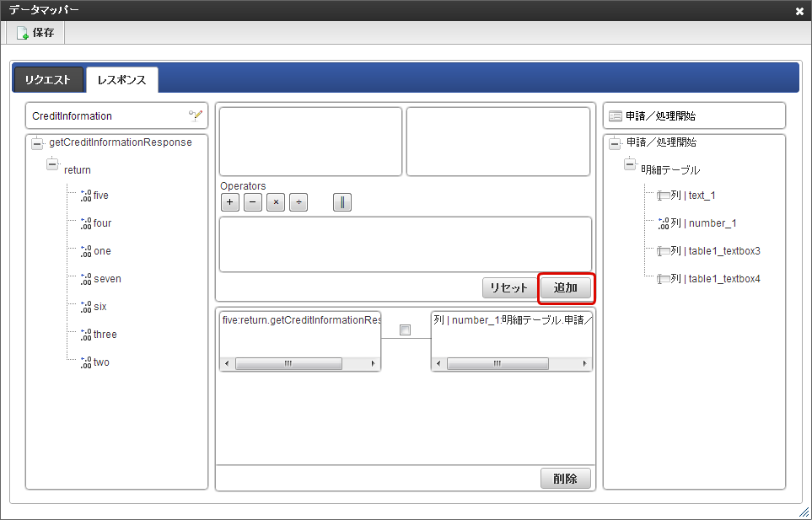Insert the multiply operator
The width and height of the screenshot is (812, 520).
pos(276,202)
